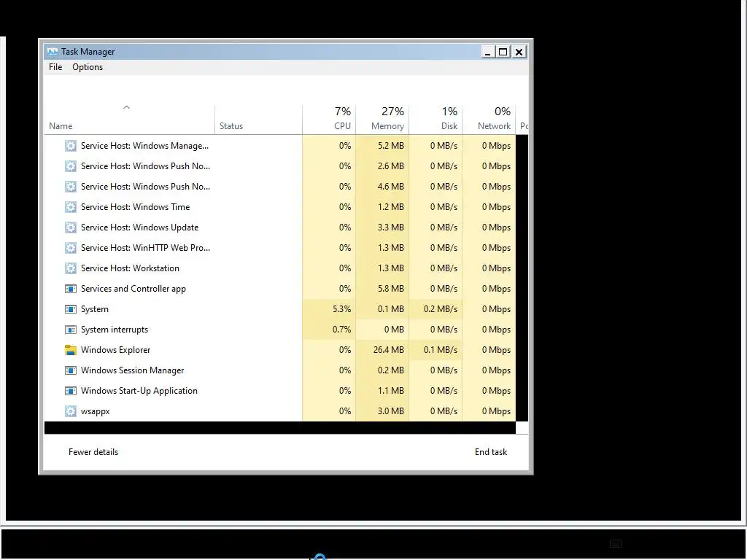The height and width of the screenshot is (560, 747).
Task: Select the wsappx process name
Action: (x=96, y=411)
